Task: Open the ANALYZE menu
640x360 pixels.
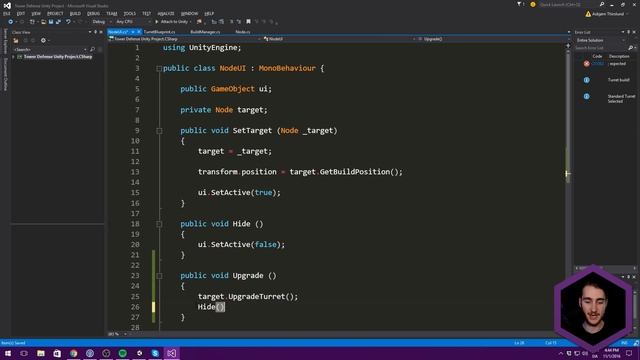Action: click(x=165, y=13)
